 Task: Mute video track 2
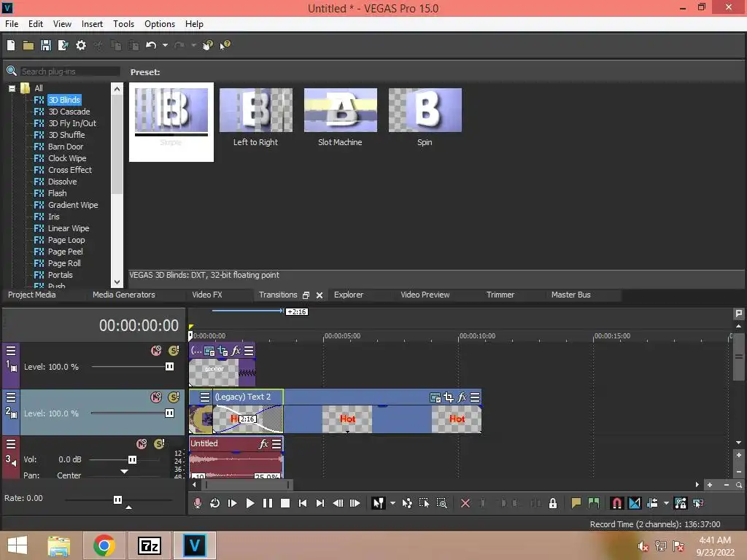[x=156, y=397]
